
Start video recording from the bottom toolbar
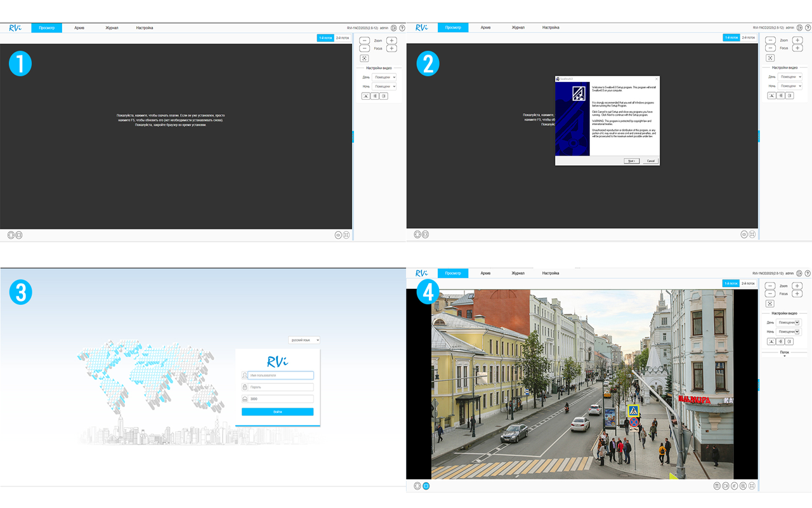coord(726,485)
